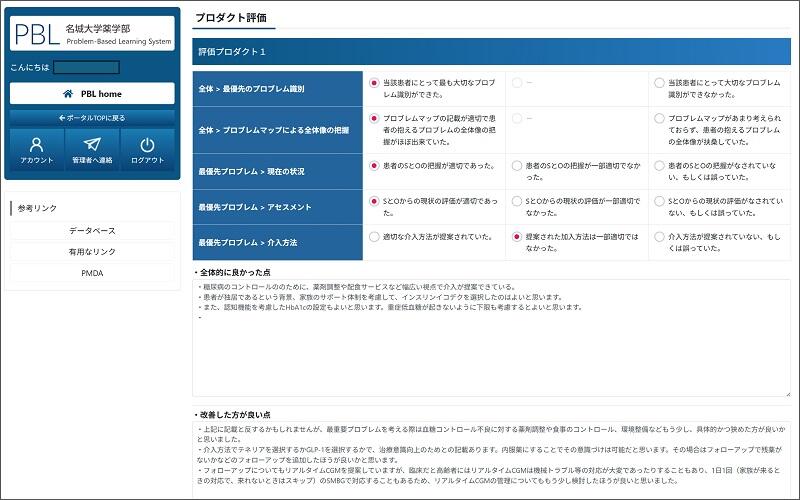Select プロブレムマップがあまり考えられておらず radio option
Viewport: 800px width, 500px height.
[659, 118]
